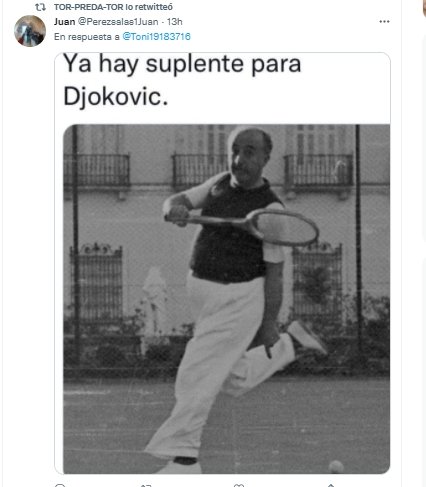Viewport: 426px width, 487px height.
Task: Like the tweet with the heart icon
Action: click(x=239, y=485)
